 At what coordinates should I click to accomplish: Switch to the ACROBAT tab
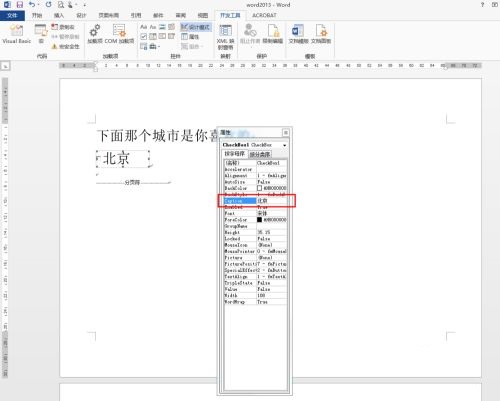tap(264, 16)
